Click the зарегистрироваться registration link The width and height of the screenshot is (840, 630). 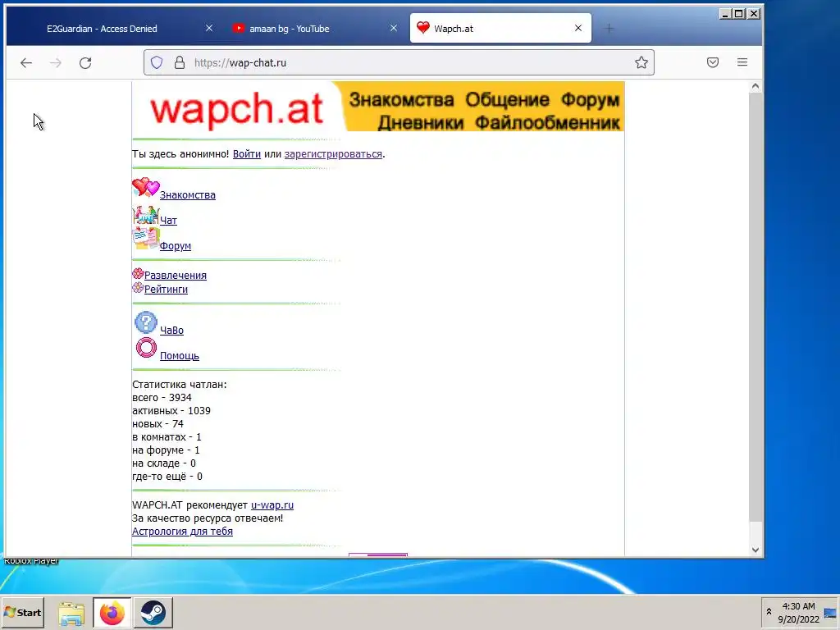tap(333, 154)
